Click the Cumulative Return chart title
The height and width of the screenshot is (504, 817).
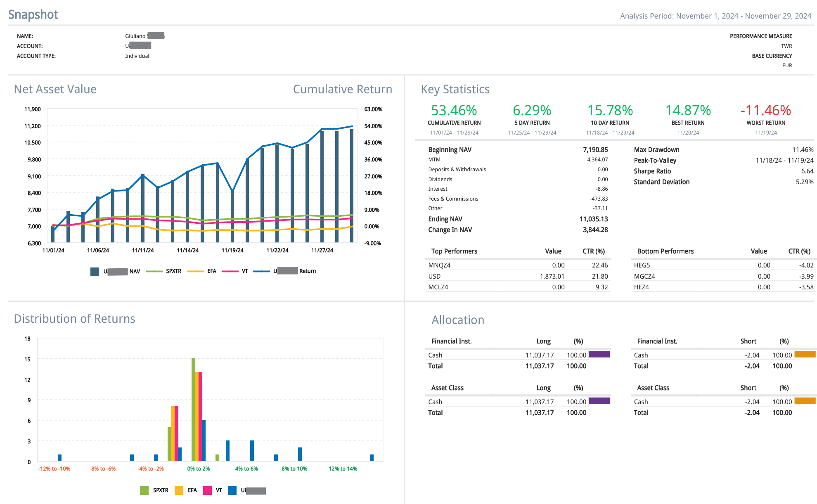[342, 89]
